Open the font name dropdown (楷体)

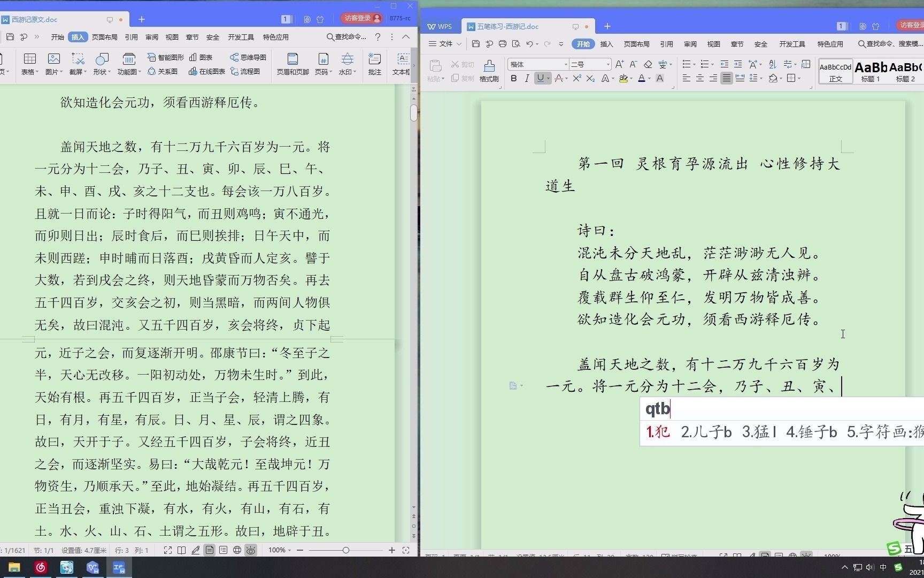point(566,64)
